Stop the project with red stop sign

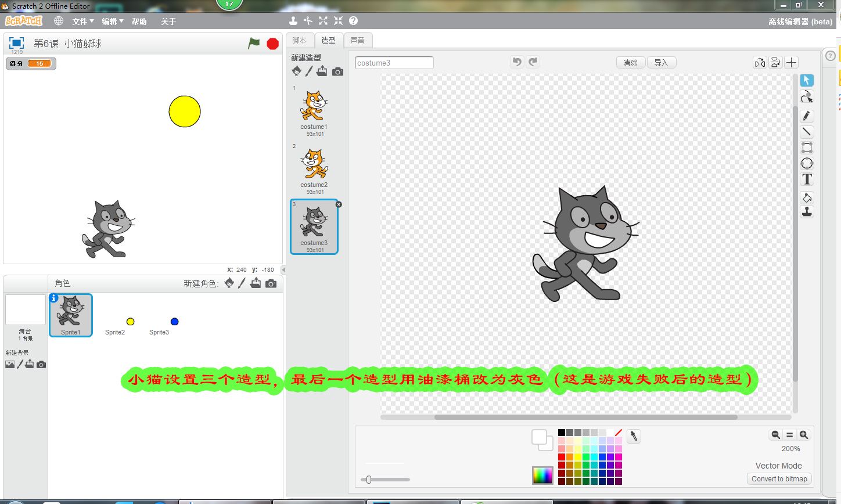tap(272, 44)
